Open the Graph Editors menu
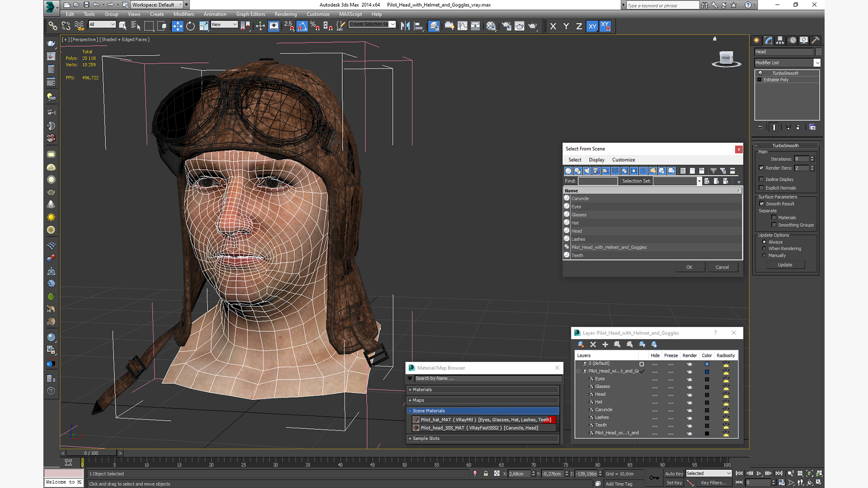The height and width of the screenshot is (488, 868). [250, 14]
